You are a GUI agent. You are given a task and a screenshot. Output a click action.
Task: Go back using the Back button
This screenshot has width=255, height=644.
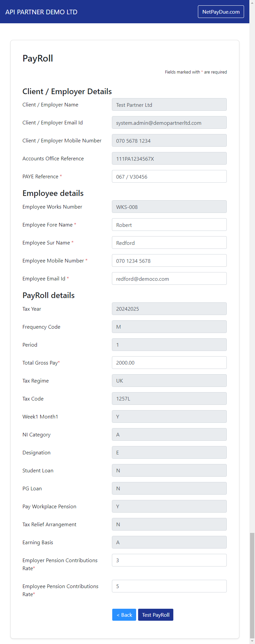[124, 615]
